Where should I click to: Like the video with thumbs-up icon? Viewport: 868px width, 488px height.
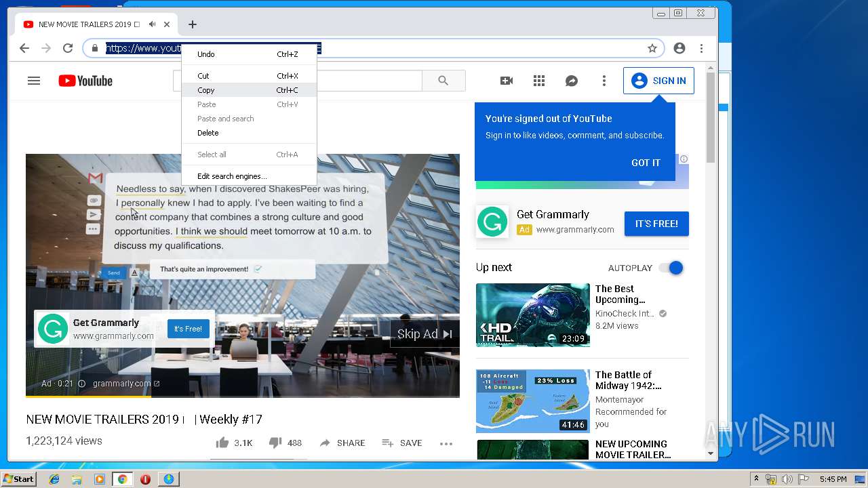pos(222,443)
